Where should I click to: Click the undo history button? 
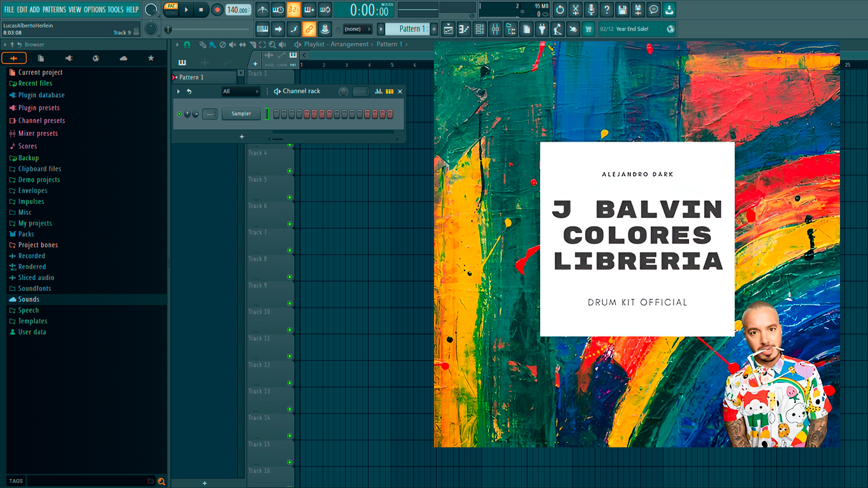coord(560,10)
